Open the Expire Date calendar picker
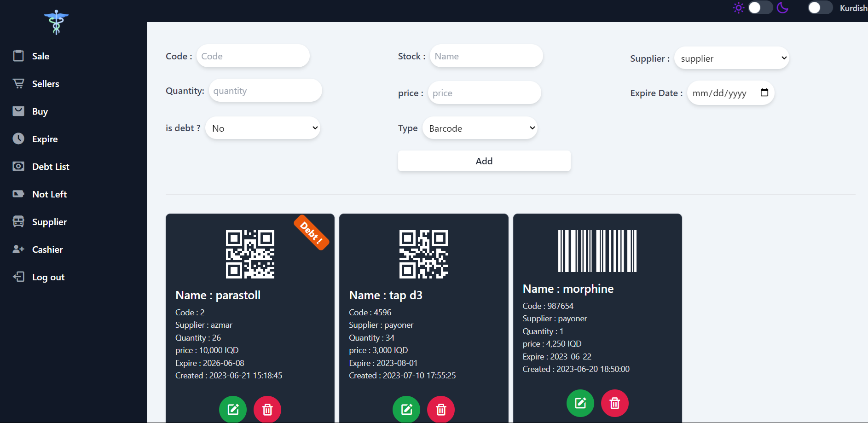The image size is (868, 429). click(764, 93)
